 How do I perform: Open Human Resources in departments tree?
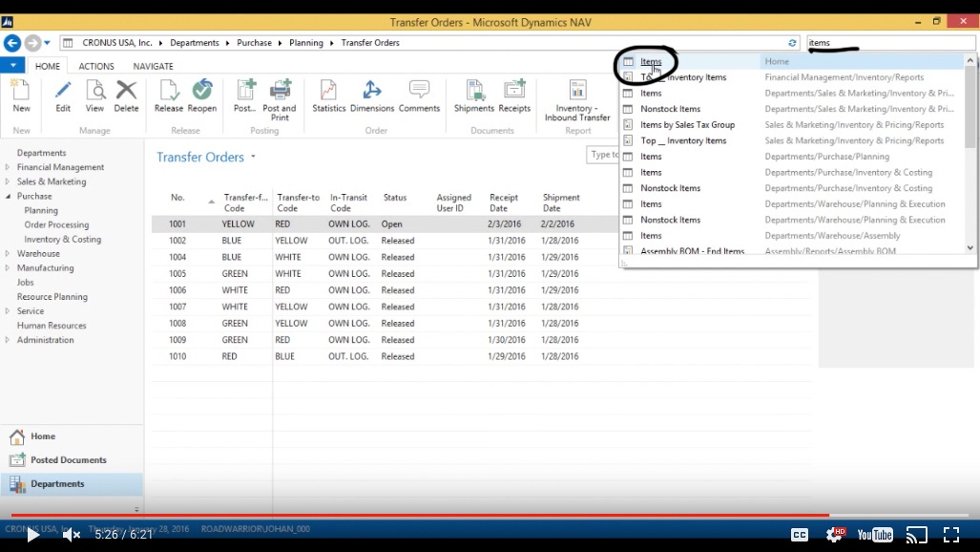point(52,326)
